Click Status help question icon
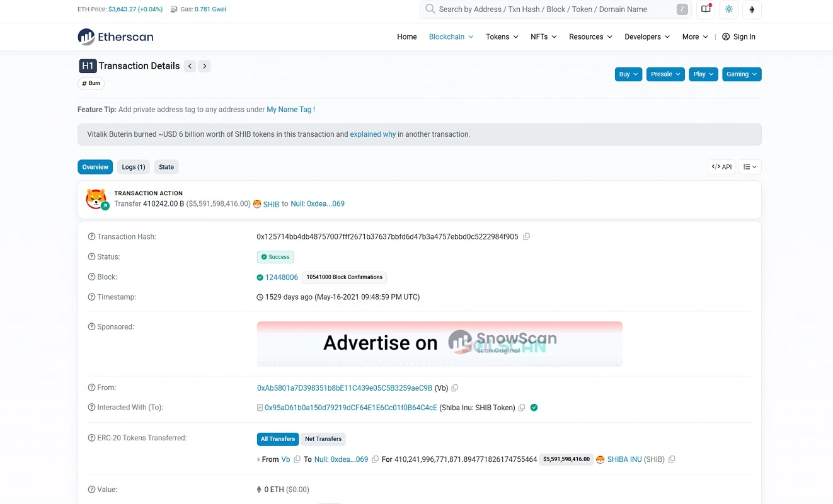 click(91, 257)
